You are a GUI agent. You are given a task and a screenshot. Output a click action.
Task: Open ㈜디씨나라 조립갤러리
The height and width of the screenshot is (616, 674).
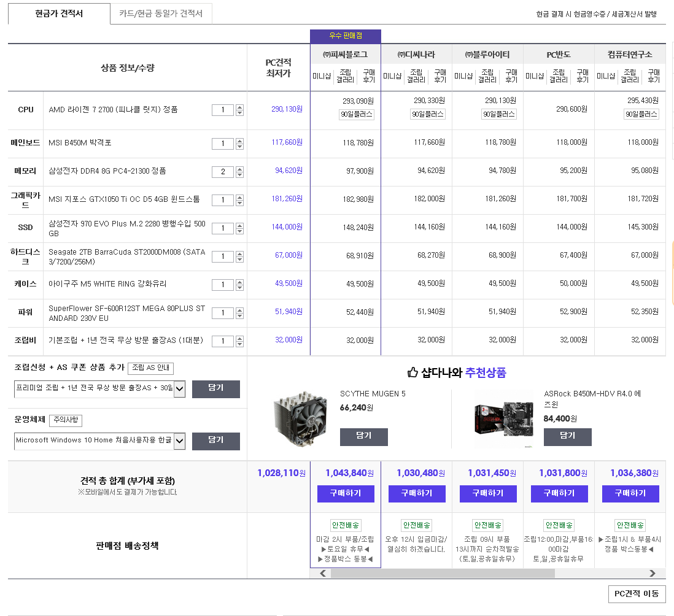coord(416,76)
